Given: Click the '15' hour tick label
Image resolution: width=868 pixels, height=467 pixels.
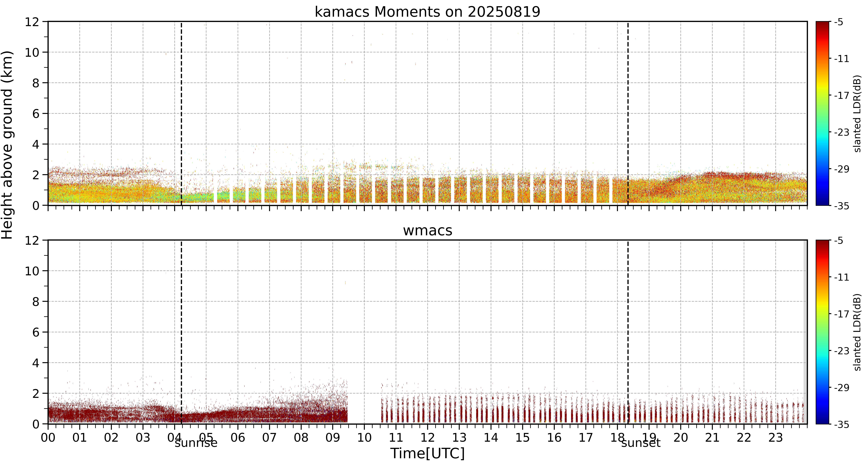Looking at the screenshot, I should (523, 438).
